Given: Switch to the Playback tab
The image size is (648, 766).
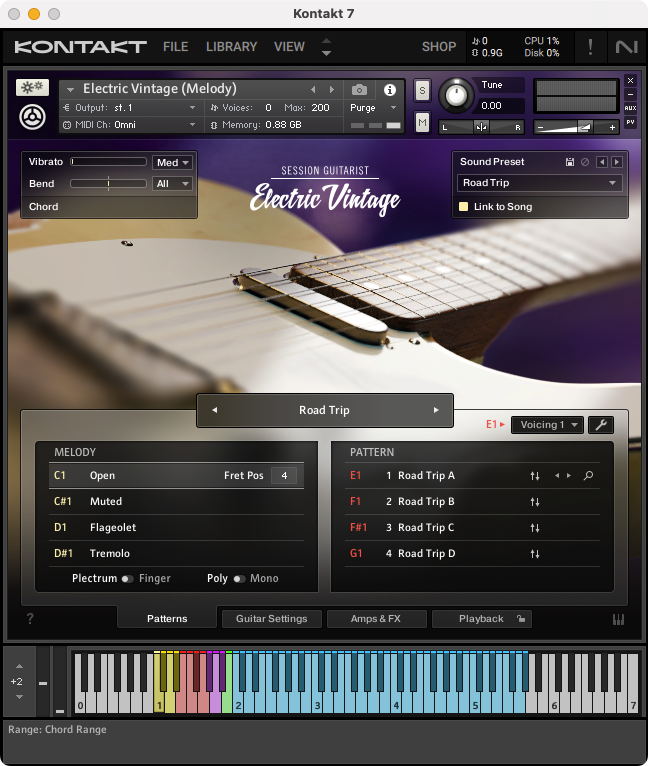Looking at the screenshot, I should click(x=482, y=618).
